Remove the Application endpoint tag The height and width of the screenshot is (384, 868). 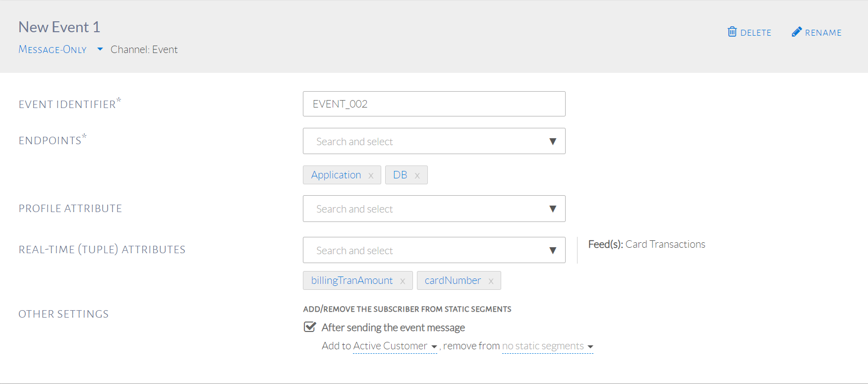click(371, 175)
